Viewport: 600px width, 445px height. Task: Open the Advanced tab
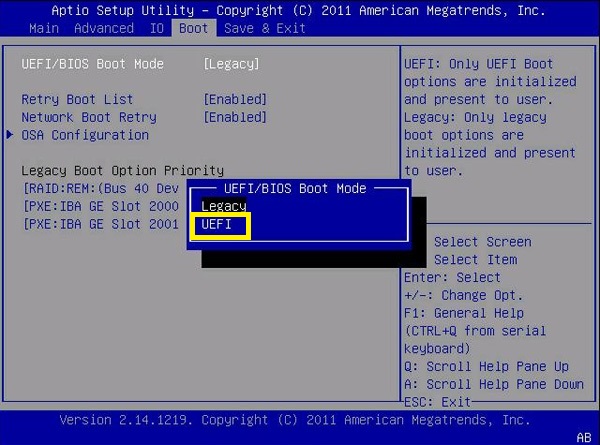tap(104, 28)
